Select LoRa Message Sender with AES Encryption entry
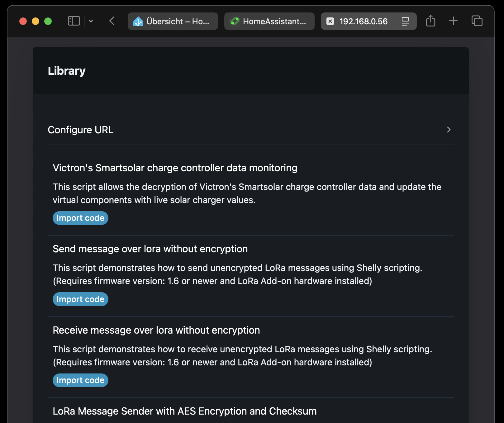This screenshot has height=423, width=504. pos(184,411)
